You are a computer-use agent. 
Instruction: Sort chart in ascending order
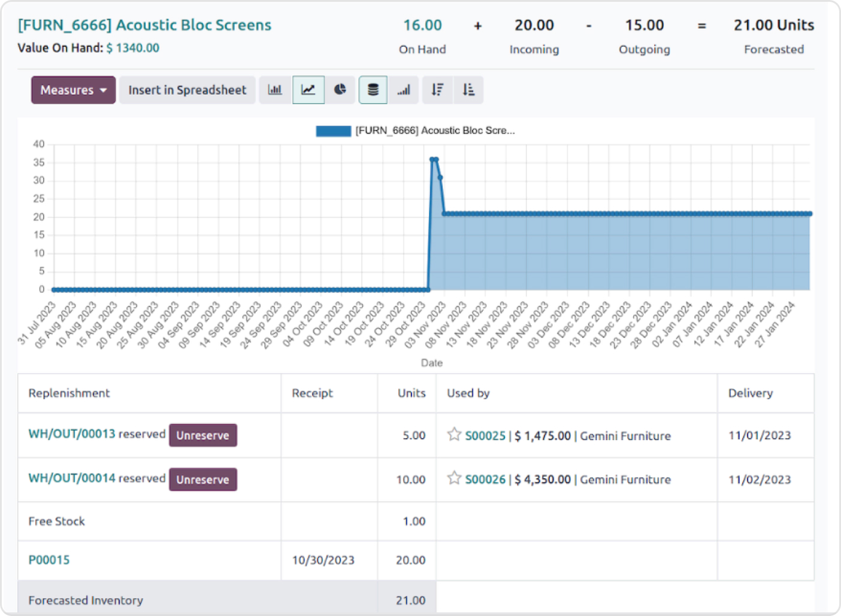coord(468,90)
